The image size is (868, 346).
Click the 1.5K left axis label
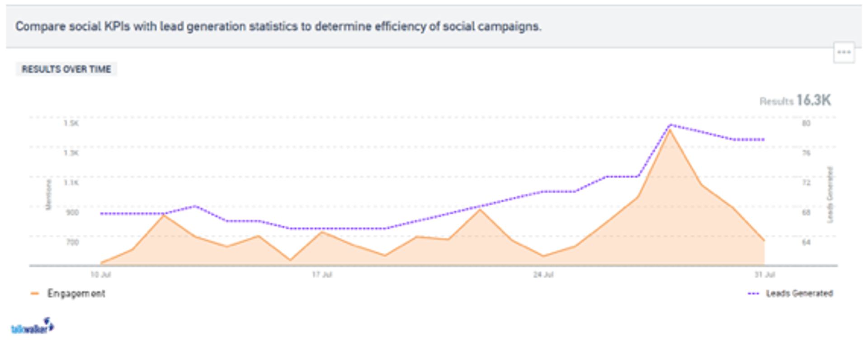pos(71,123)
